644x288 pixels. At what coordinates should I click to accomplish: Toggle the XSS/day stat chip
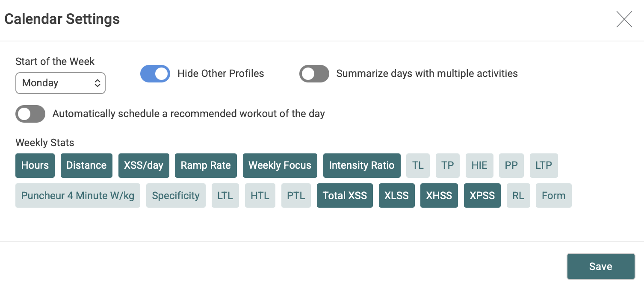click(144, 165)
